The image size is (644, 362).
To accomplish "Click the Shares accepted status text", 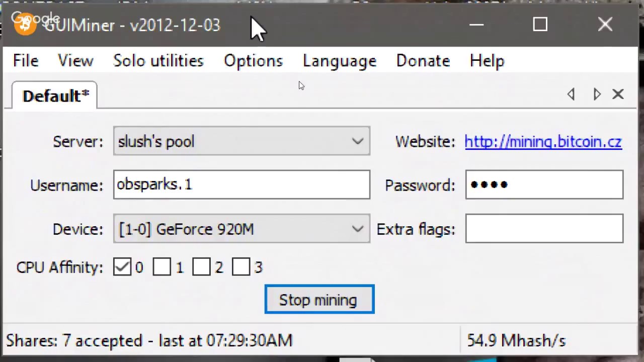I will point(149,340).
